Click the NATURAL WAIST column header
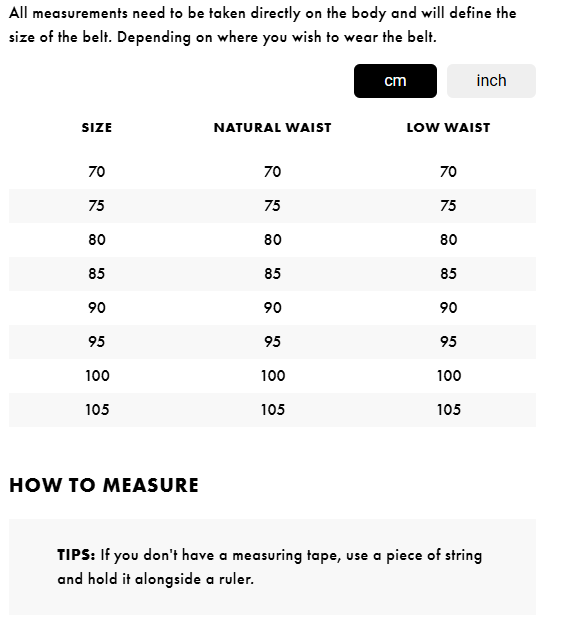566x625 pixels. pyautogui.click(x=273, y=128)
